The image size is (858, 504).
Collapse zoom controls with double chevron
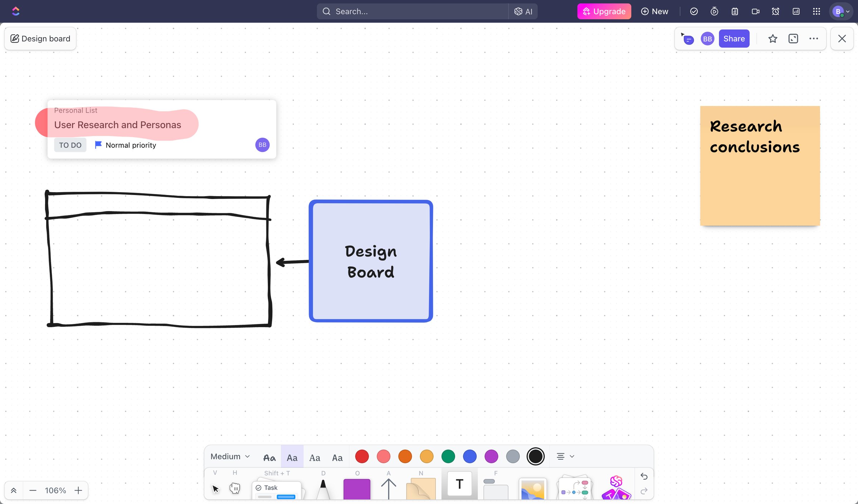click(14, 490)
